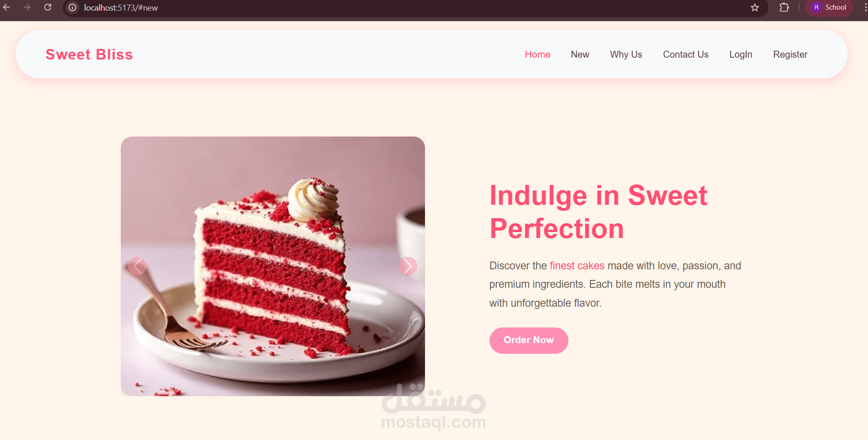Focus the localhost address bar
This screenshot has width=868, height=440.
[406, 7]
